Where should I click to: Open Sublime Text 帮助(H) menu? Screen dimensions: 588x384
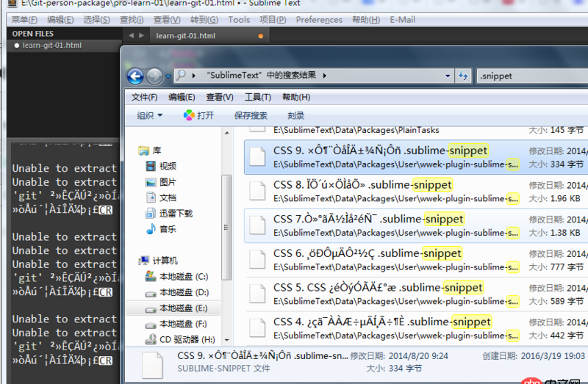[366, 20]
